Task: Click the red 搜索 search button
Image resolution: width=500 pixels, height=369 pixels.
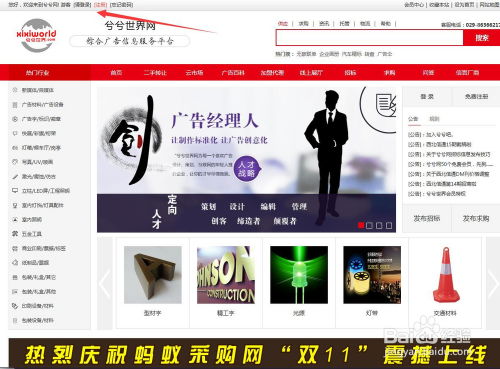Action: (x=482, y=38)
